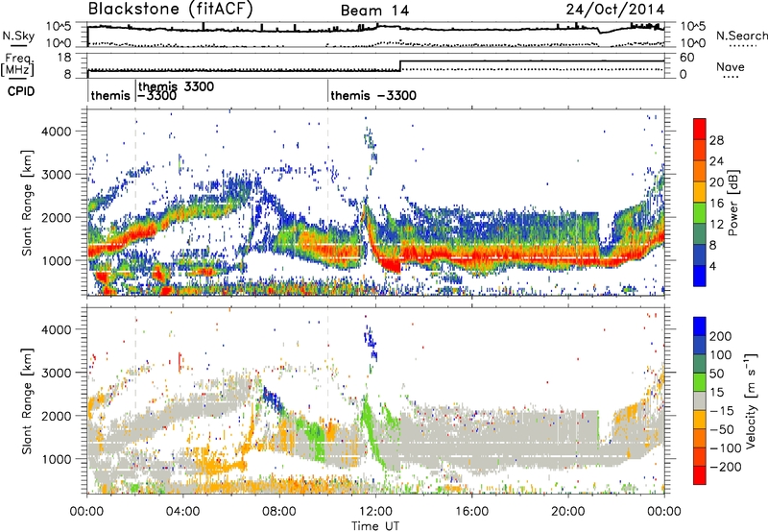Click the "Time UT" axis title

pyautogui.click(x=375, y=525)
